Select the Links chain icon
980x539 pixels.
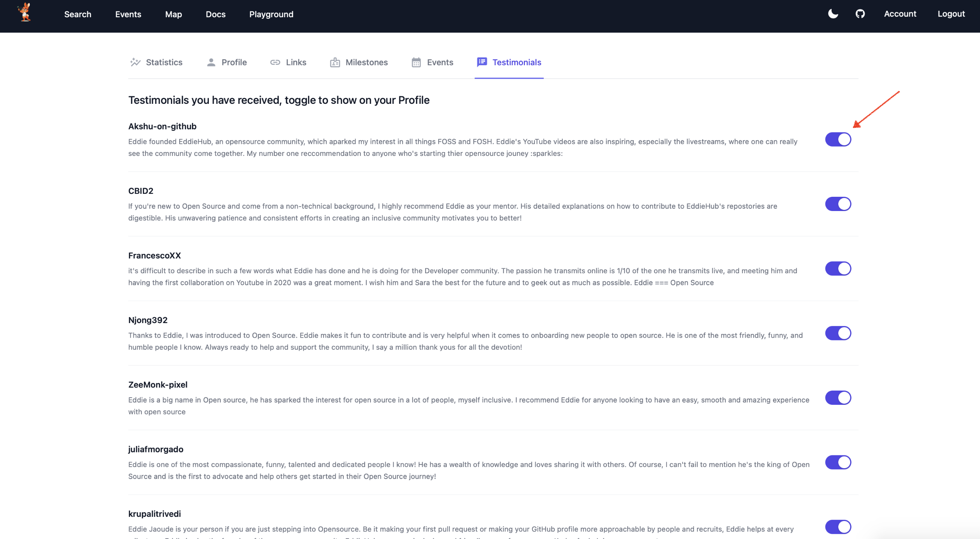tap(275, 62)
